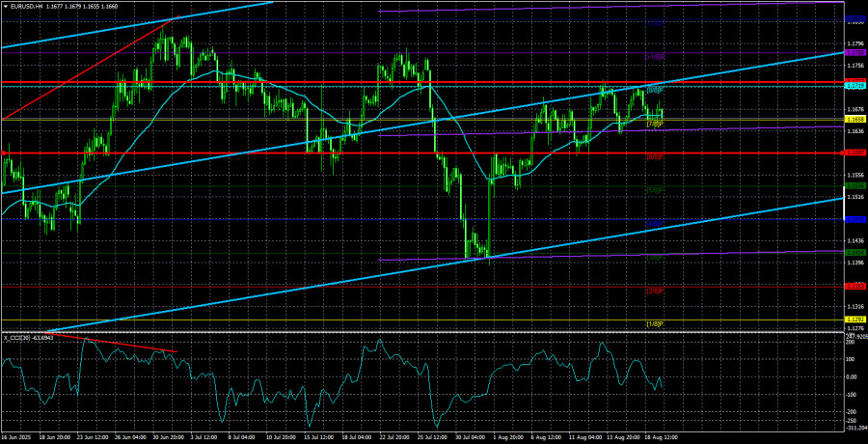868x444 pixels.
Task: Click 1.1316 on the price axis
Action: pos(855,307)
